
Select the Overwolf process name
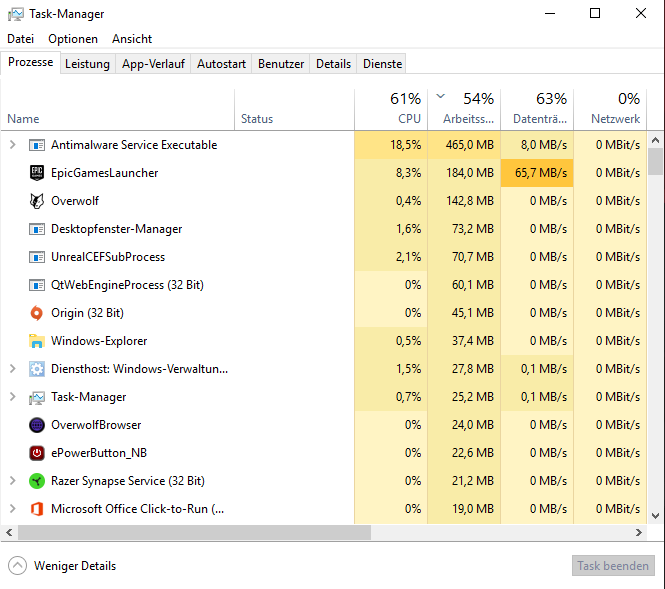[75, 201]
